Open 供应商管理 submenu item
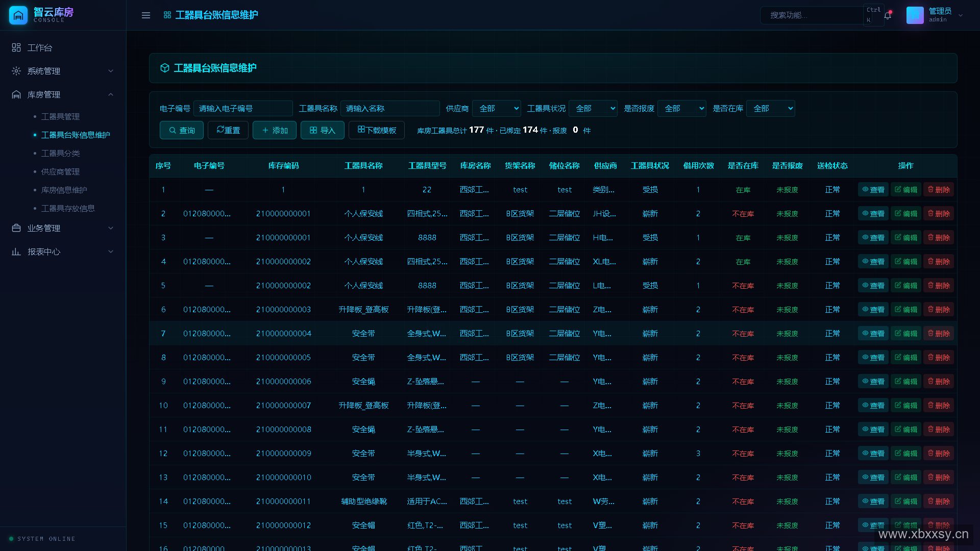Screen dimensions: 980x551 tap(60, 172)
